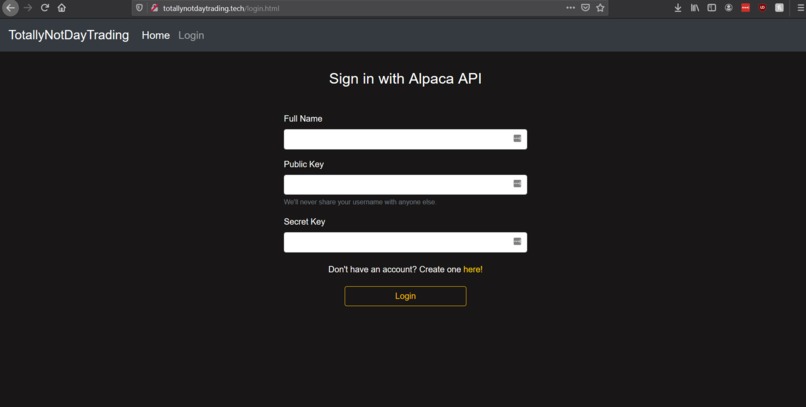The image size is (806, 407).
Task: Open the tracking protection shield icon
Action: click(139, 8)
